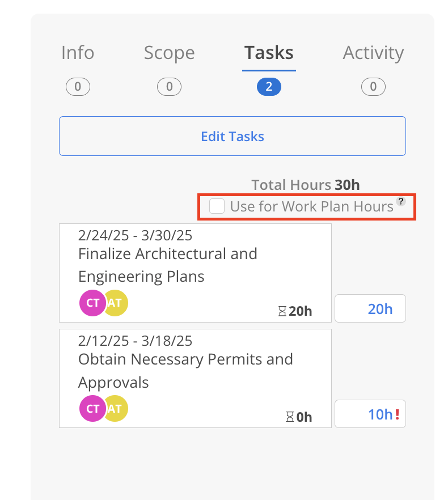448x500 pixels.
Task: Select the Activity tab
Action: click(x=373, y=53)
